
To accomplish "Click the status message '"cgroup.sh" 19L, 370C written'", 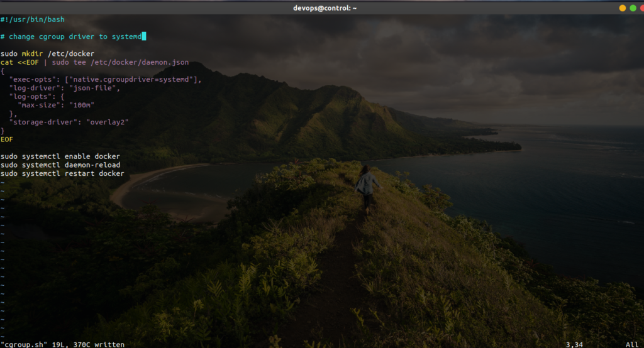I will [62, 344].
